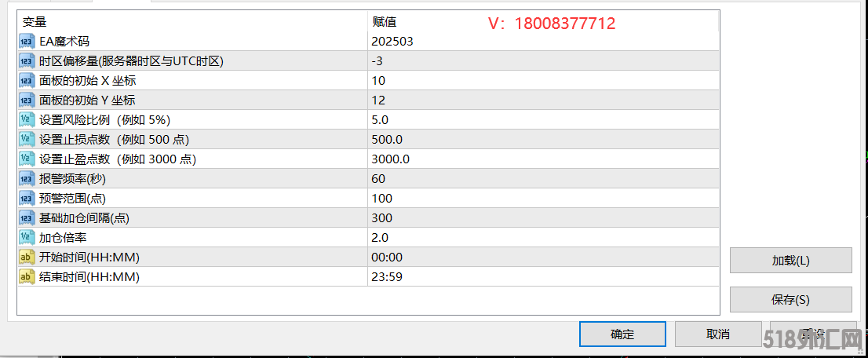Select the EA魔术码 variable name
This screenshot has width=868, height=358.
tap(64, 41)
